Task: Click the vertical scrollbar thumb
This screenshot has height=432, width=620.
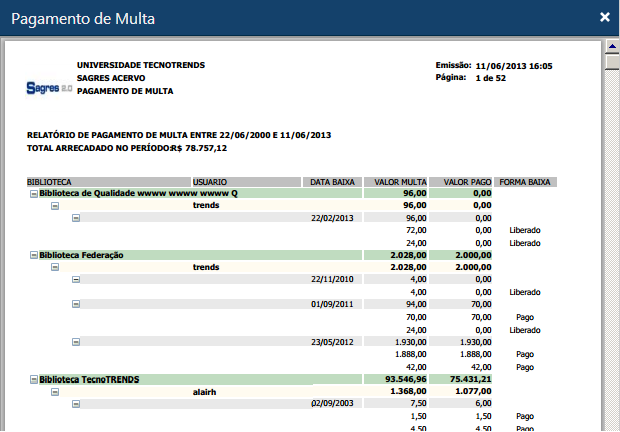Action: (x=611, y=61)
